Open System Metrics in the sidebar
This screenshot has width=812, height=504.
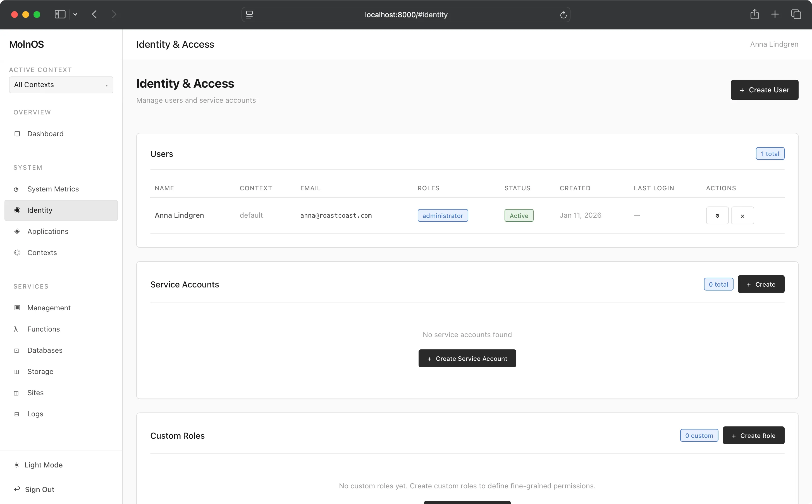pyautogui.click(x=53, y=189)
